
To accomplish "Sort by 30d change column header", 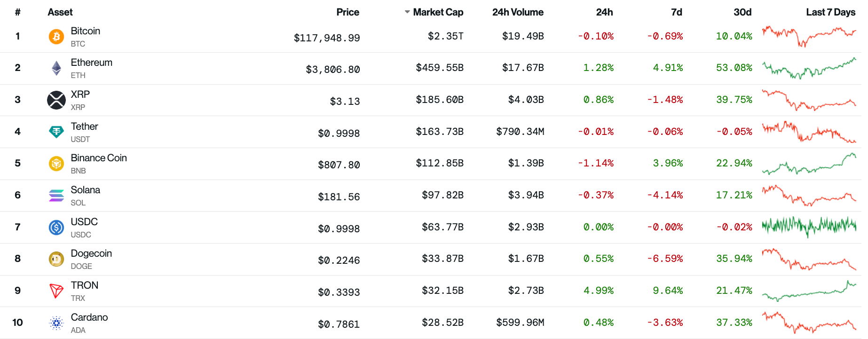I will (742, 12).
